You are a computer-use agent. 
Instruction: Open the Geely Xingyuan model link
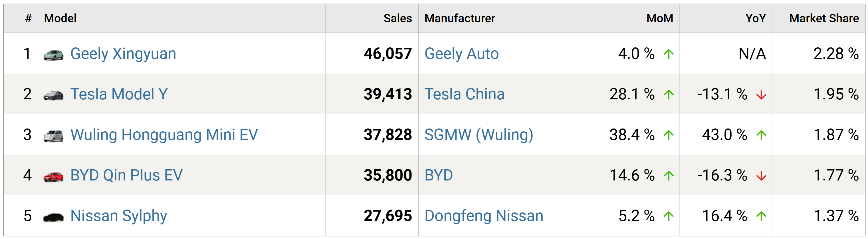123,54
